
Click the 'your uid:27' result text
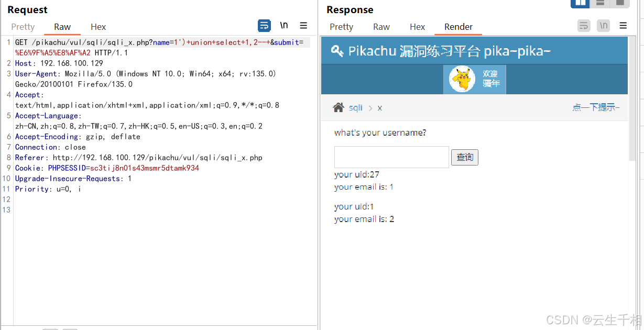click(x=357, y=174)
